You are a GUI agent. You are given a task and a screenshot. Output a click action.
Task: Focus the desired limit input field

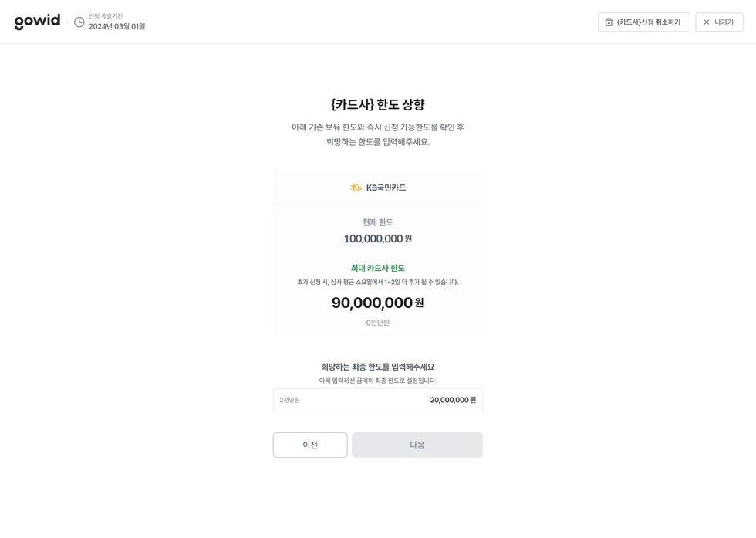coord(377,400)
